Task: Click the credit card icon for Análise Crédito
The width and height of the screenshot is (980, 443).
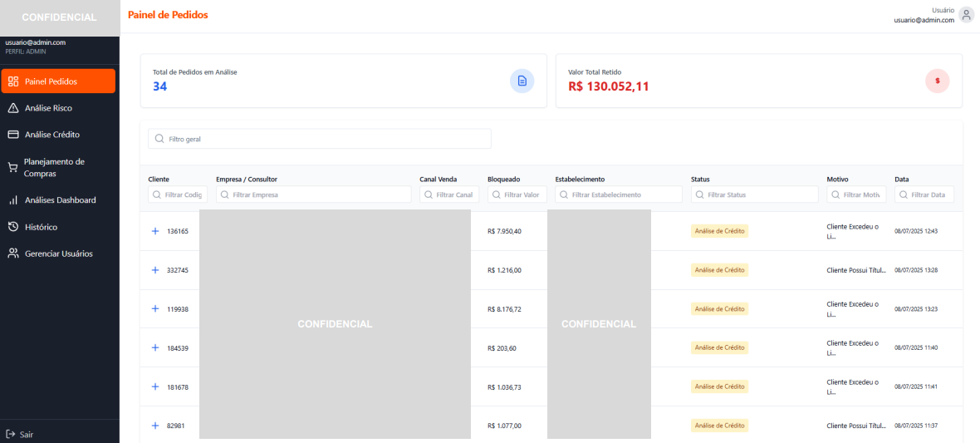Action: click(x=13, y=135)
